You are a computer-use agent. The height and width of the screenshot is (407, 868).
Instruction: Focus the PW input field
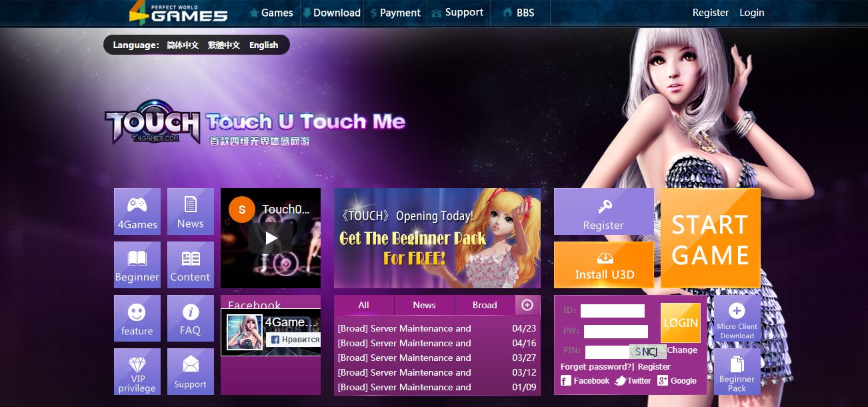coord(616,332)
